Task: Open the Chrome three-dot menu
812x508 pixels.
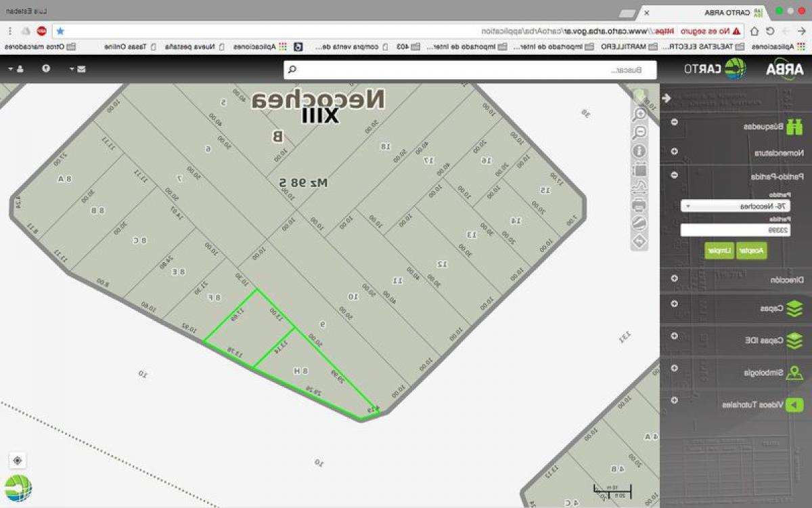Action: coord(9,31)
